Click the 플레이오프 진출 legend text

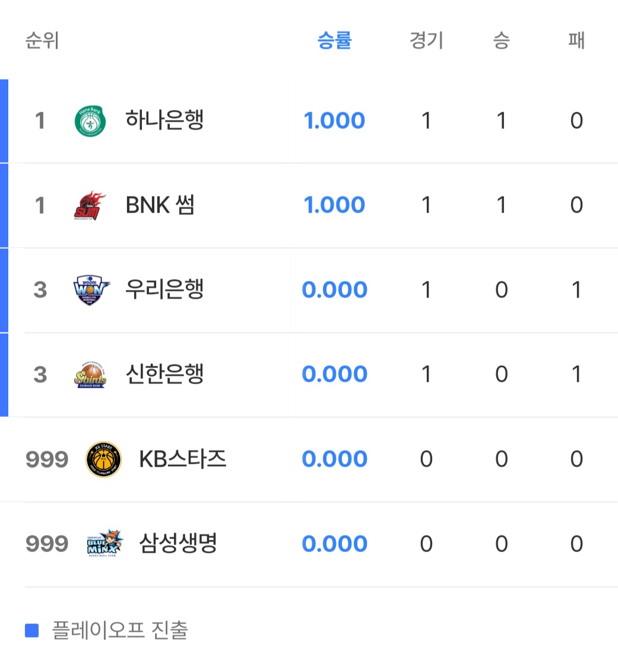(x=120, y=630)
